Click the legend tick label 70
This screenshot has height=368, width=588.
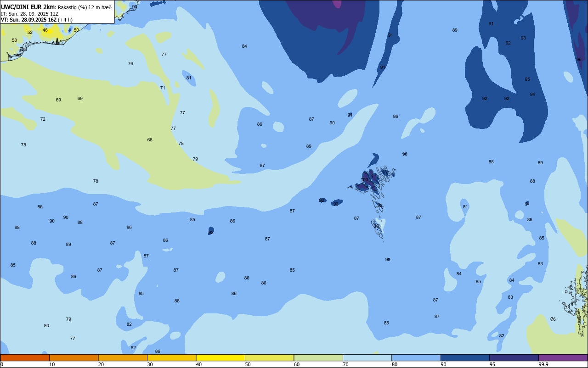[345, 364]
